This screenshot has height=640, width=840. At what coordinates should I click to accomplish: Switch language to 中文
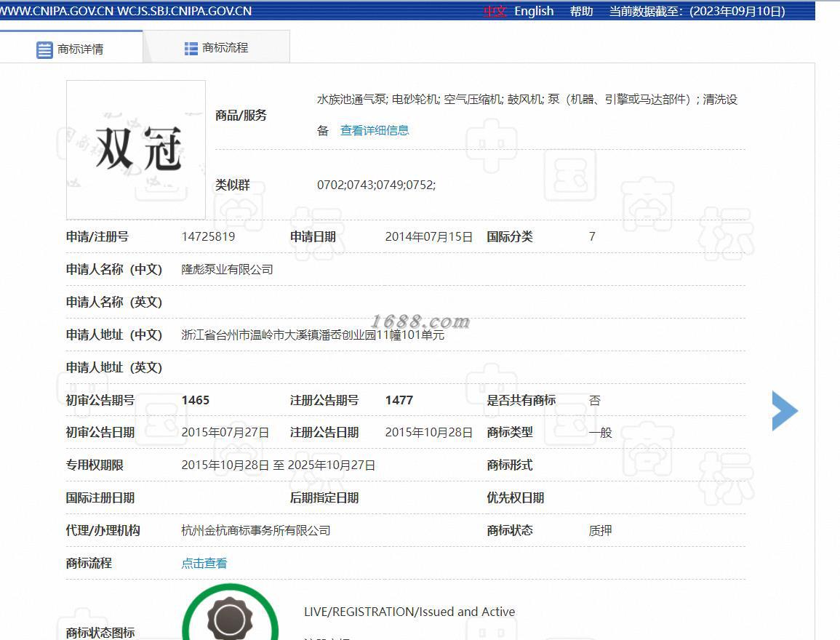[495, 11]
